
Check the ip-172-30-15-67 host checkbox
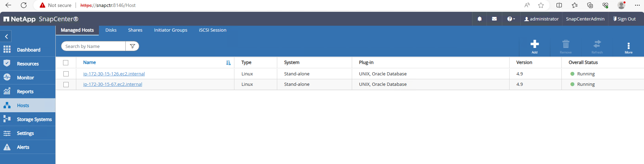point(66,84)
